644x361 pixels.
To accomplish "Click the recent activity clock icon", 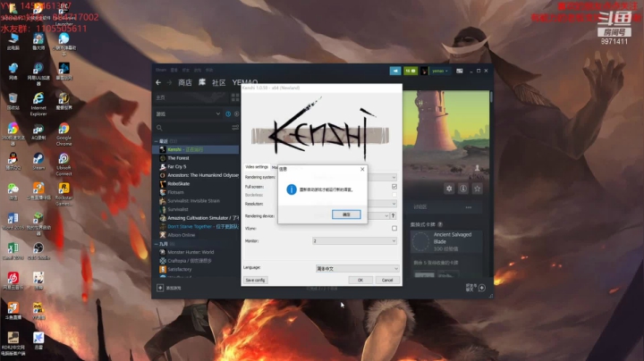I will click(x=228, y=114).
